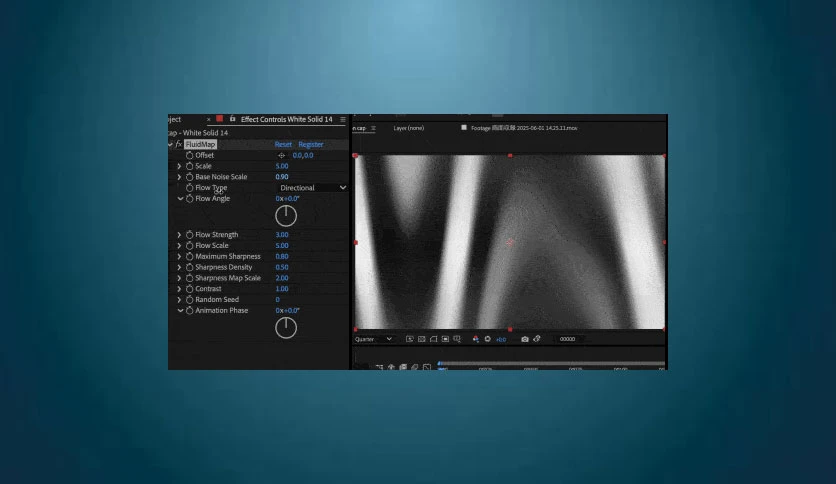Click the Scale value 5.00
Viewport: 836px width, 484px height.
pos(282,166)
